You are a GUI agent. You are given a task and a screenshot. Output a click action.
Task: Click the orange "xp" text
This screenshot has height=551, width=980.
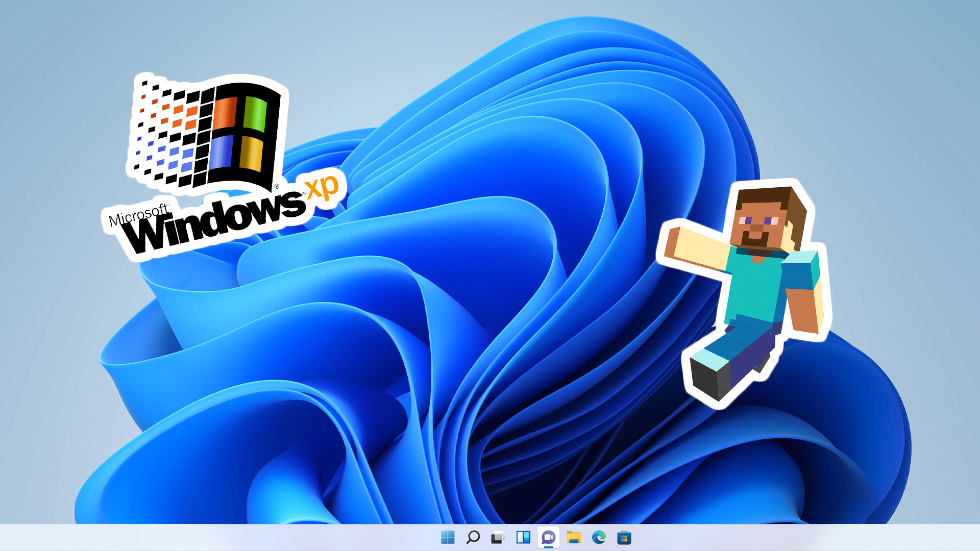point(322,188)
